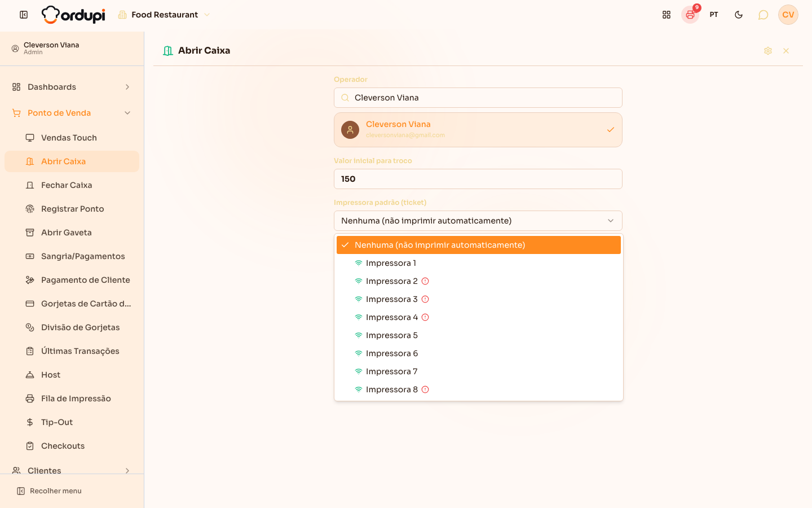Image resolution: width=812 pixels, height=508 pixels.
Task: Expand the Dashboards menu
Action: click(72, 87)
